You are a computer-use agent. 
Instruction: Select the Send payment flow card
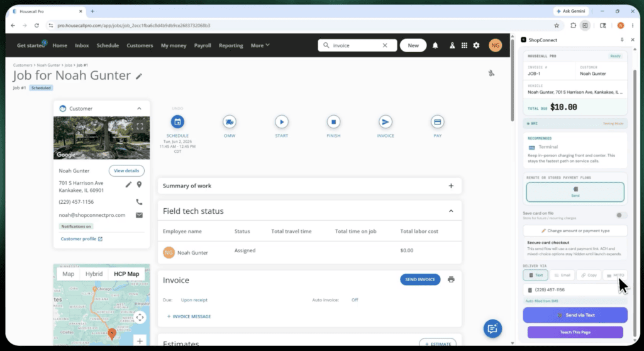[x=575, y=192]
